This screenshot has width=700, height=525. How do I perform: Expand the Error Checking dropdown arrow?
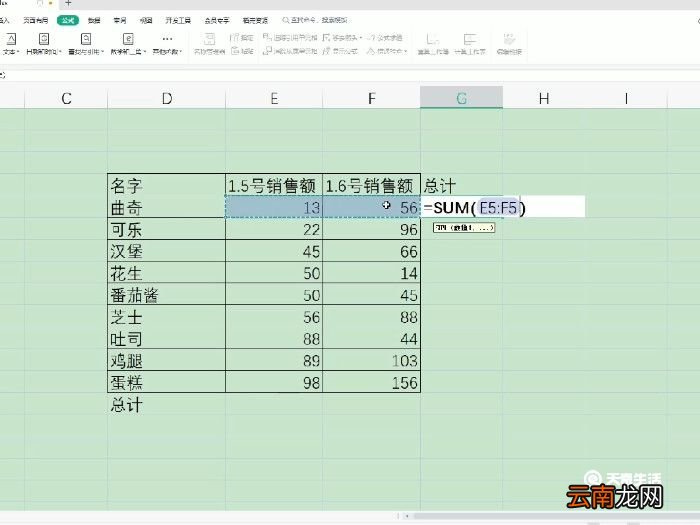click(x=405, y=51)
